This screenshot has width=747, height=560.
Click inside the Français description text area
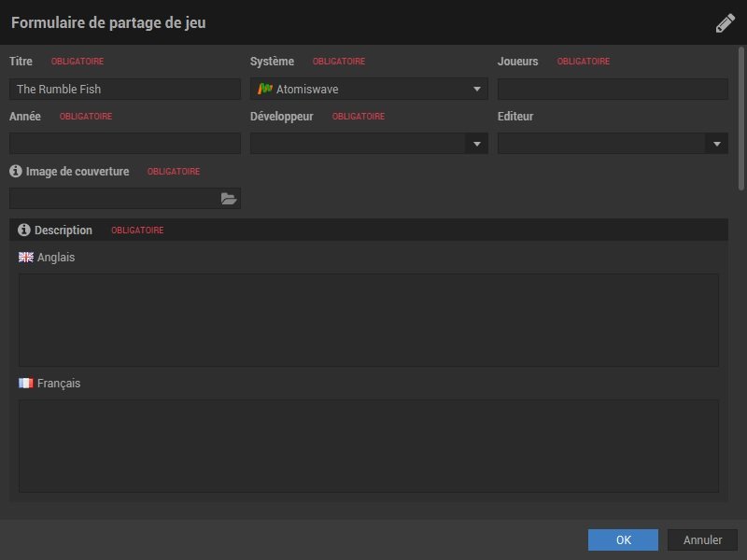(x=369, y=446)
